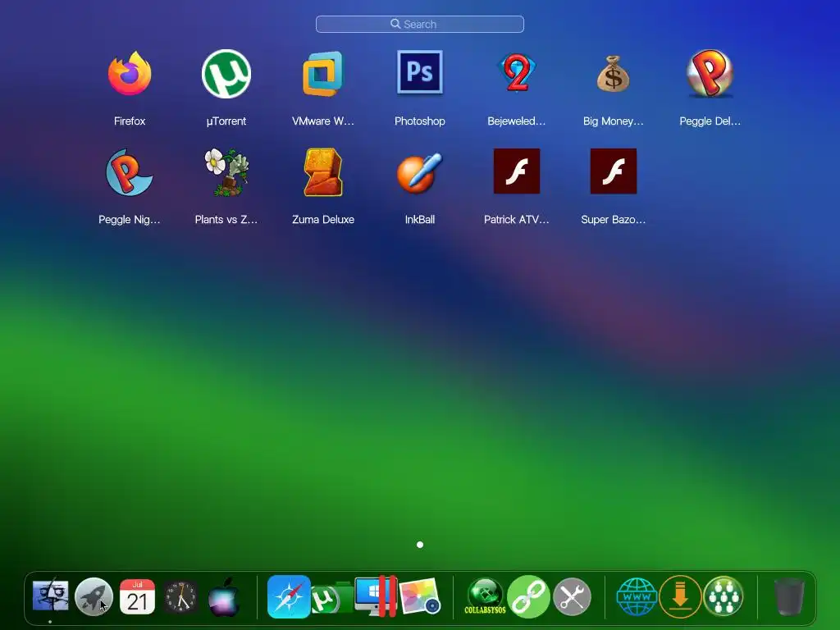Click the "Zuma Deluxe" label text
Image resolution: width=840 pixels, height=630 pixels.
(x=323, y=220)
